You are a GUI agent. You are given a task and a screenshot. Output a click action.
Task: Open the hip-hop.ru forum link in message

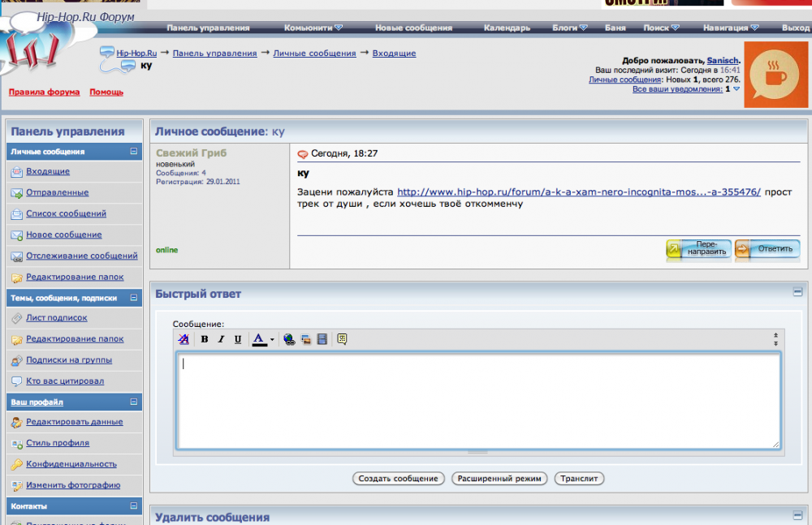click(x=579, y=192)
